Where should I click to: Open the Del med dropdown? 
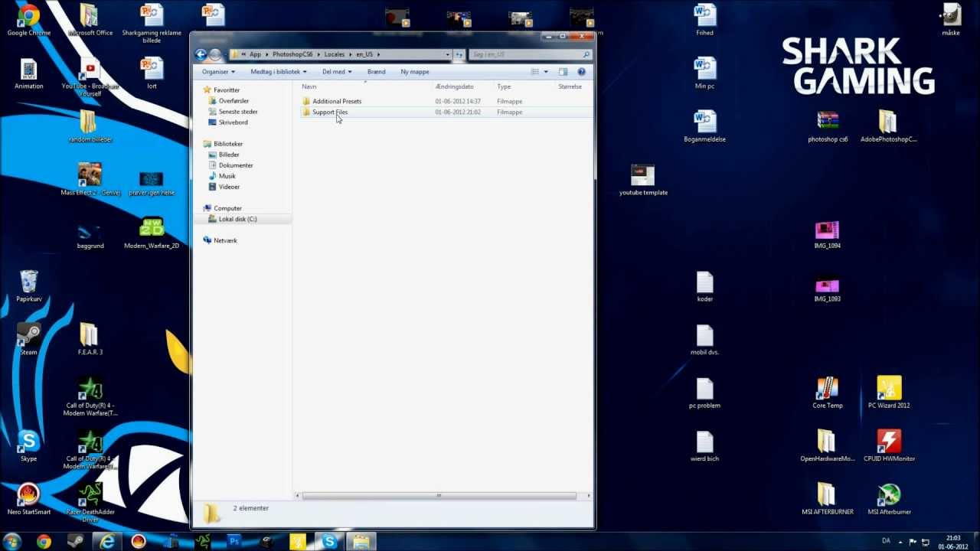(x=337, y=72)
